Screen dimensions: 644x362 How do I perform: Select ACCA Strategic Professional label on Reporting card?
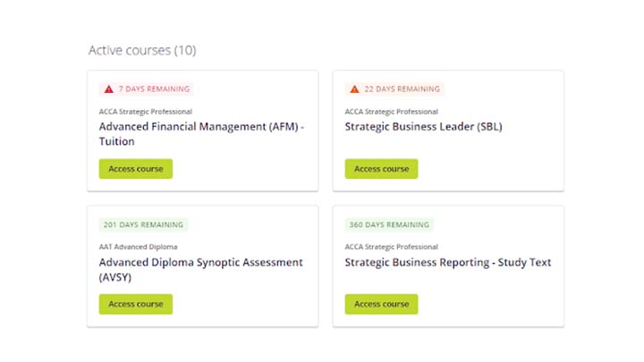pyautogui.click(x=392, y=247)
